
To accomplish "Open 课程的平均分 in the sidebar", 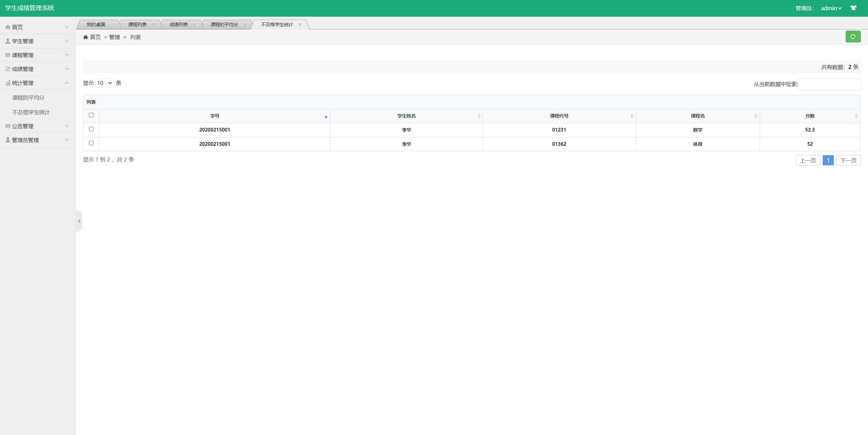I will point(29,98).
